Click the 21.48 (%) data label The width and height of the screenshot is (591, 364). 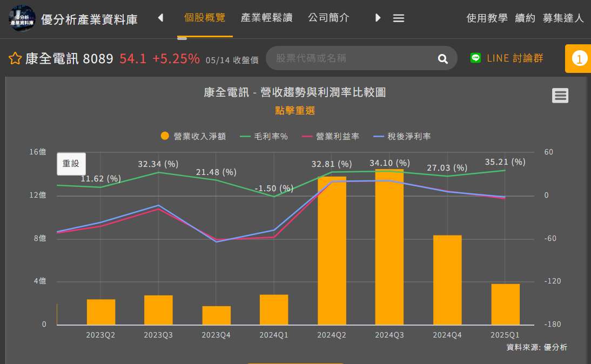tap(216, 172)
